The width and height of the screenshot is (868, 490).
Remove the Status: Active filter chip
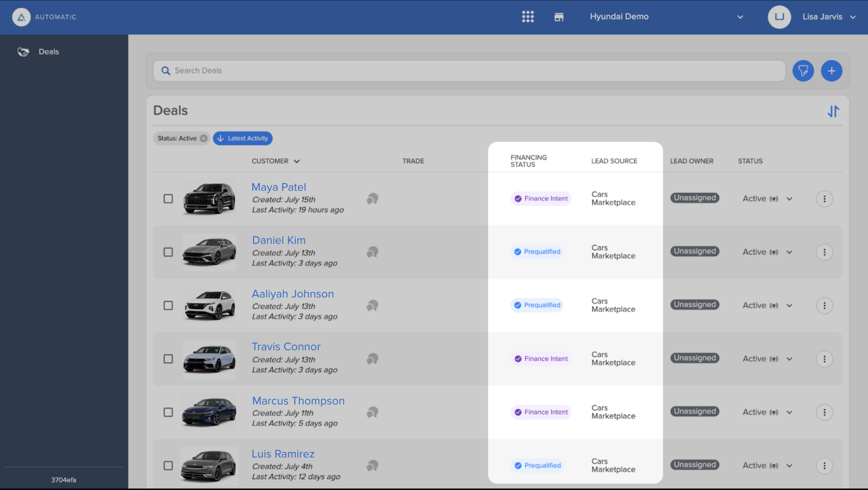coord(203,138)
